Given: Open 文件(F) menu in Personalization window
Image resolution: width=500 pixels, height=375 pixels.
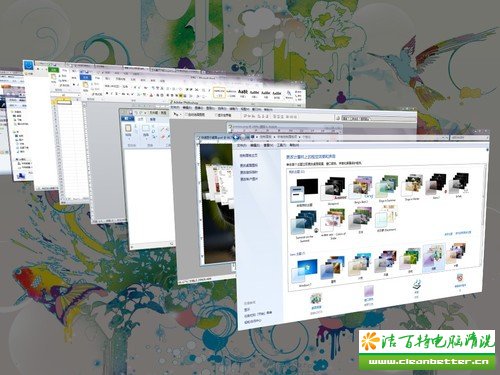Looking at the screenshot, I should pyautogui.click(x=242, y=145).
